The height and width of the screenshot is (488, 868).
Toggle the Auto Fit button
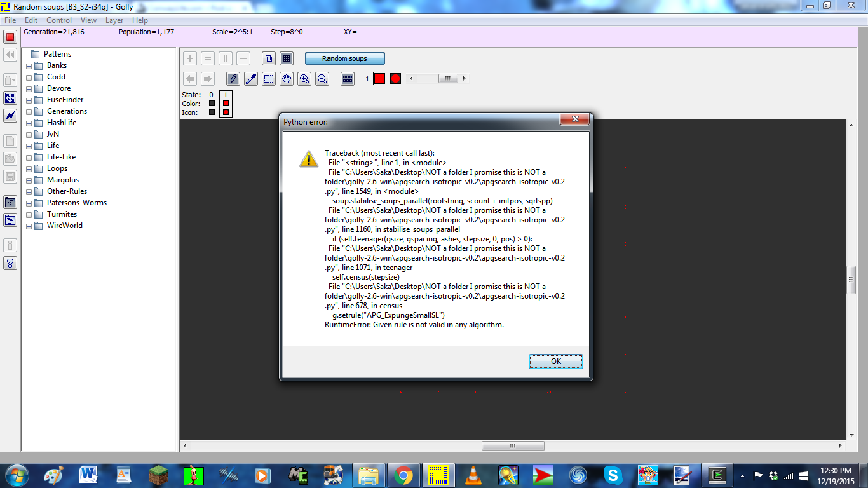[x=10, y=98]
